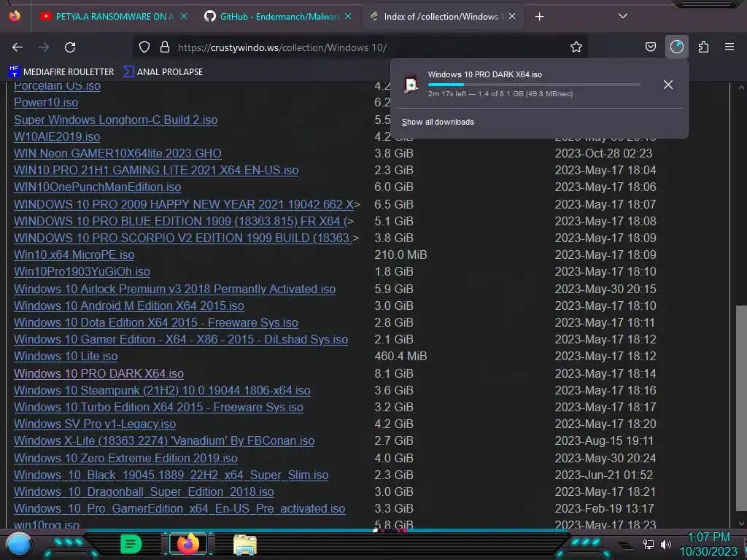Open Windows 10 Android M Edition X64 link
This screenshot has height=560, width=747.
pos(128,306)
